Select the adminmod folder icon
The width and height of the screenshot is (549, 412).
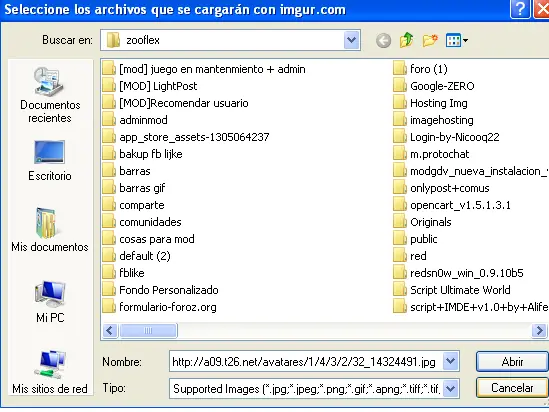109,120
